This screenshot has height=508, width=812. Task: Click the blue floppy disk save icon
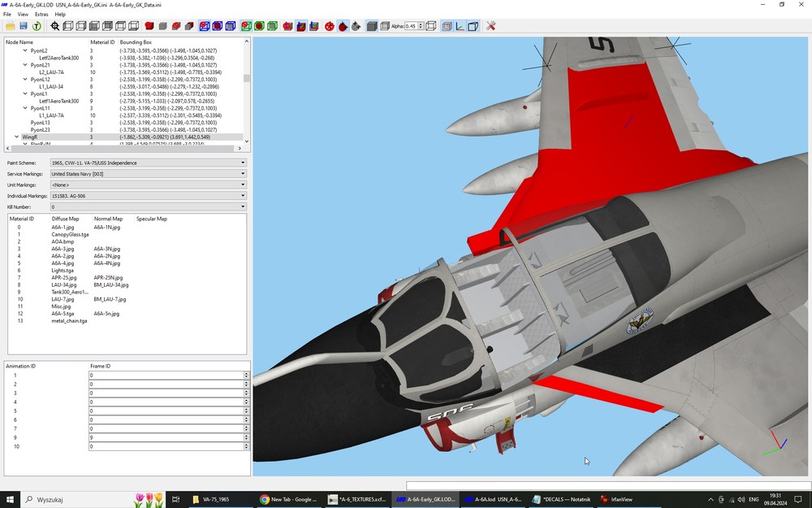[x=24, y=26]
